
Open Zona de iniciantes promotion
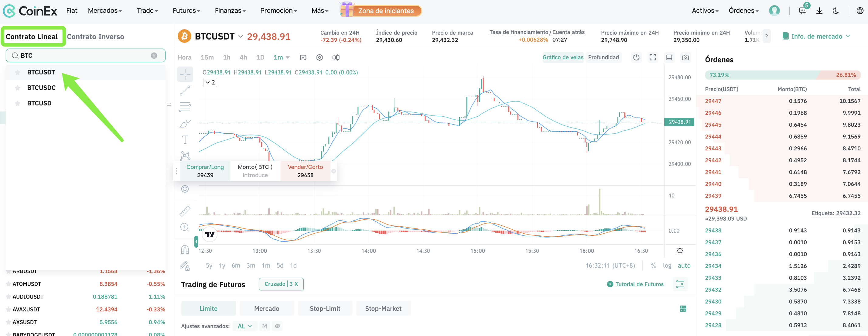pos(381,10)
